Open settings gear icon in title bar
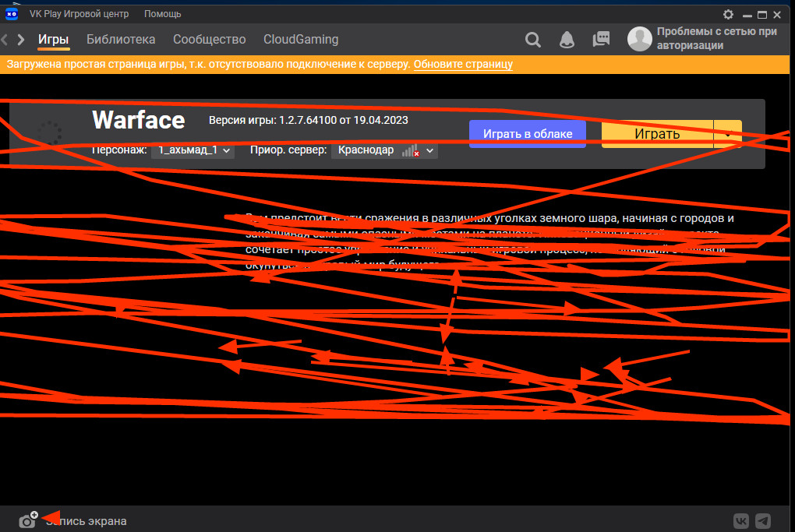The image size is (795, 532). pyautogui.click(x=728, y=14)
